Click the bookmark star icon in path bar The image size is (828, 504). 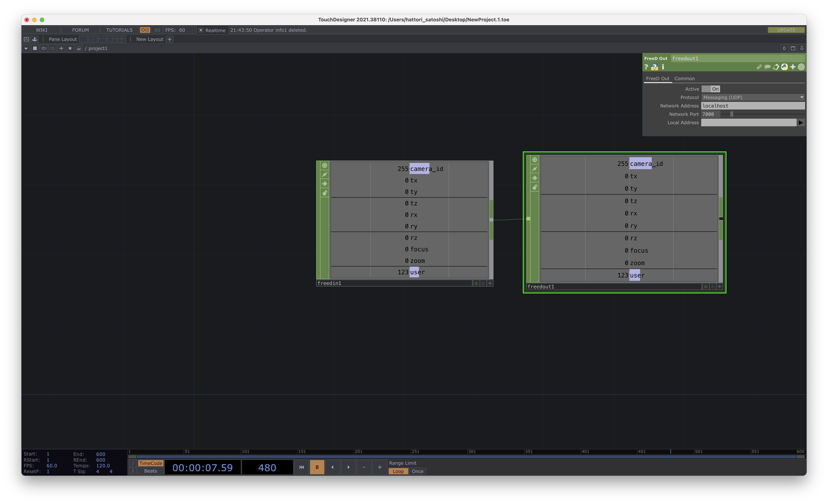click(x=70, y=48)
